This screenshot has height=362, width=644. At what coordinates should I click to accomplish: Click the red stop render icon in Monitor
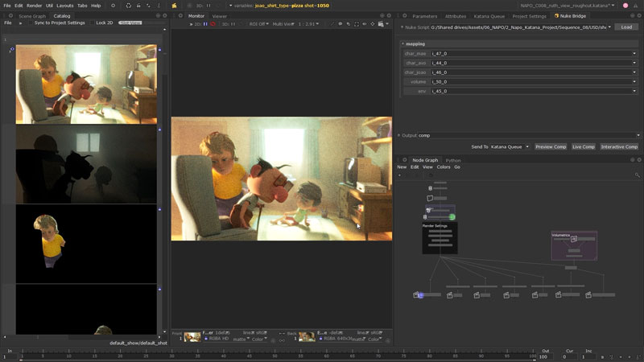click(x=213, y=24)
